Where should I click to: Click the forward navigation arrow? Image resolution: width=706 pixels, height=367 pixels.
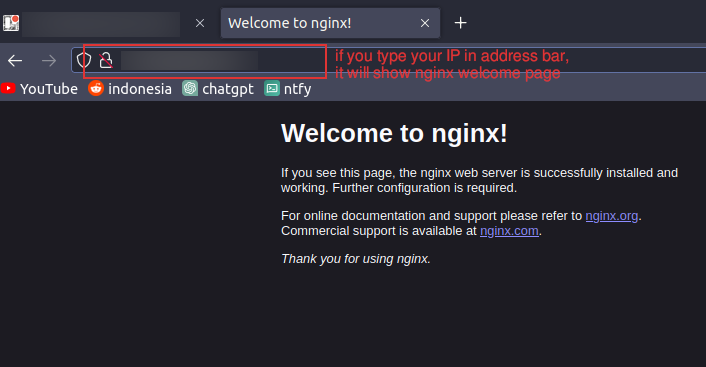[49, 60]
